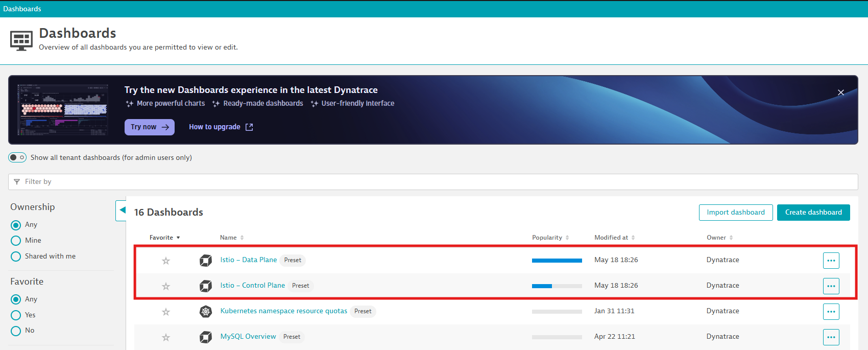
Task: Click Try now button in banner
Action: tap(150, 127)
